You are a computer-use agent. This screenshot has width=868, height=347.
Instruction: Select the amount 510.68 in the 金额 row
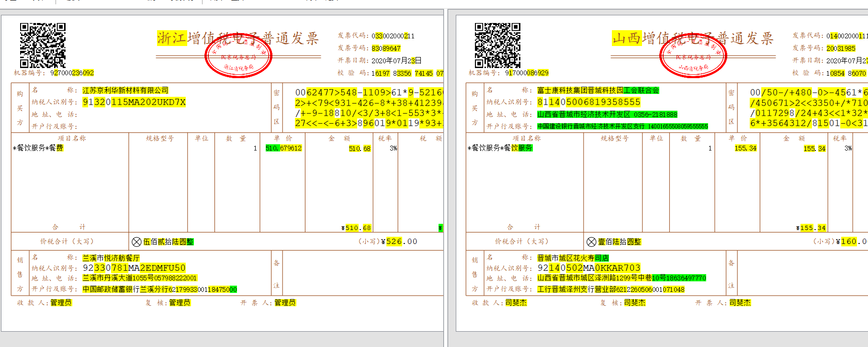pos(360,149)
